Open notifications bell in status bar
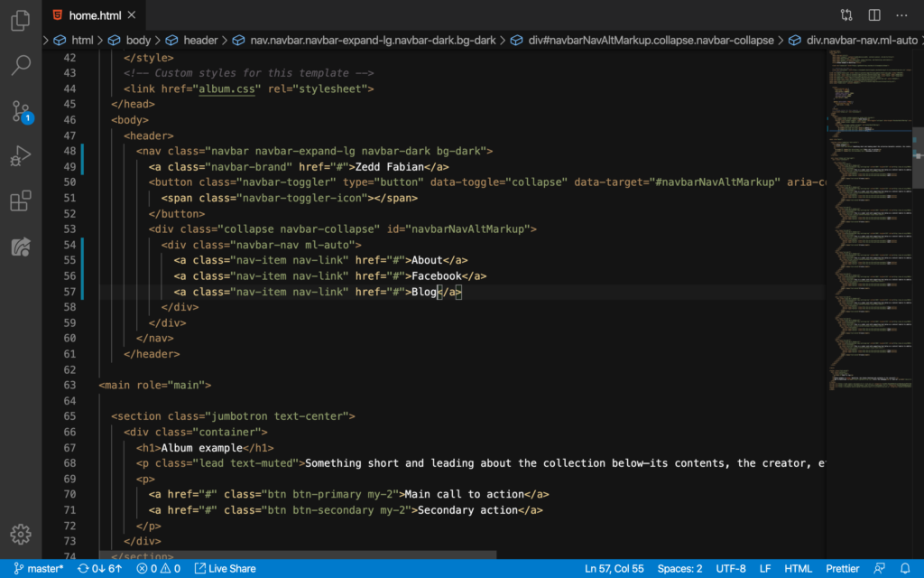 (905, 569)
